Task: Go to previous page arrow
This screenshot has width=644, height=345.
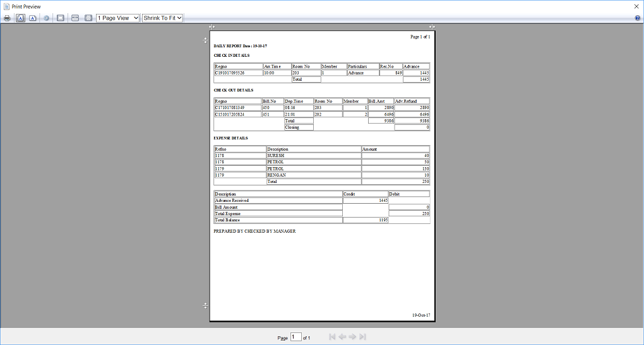Action: tap(342, 337)
